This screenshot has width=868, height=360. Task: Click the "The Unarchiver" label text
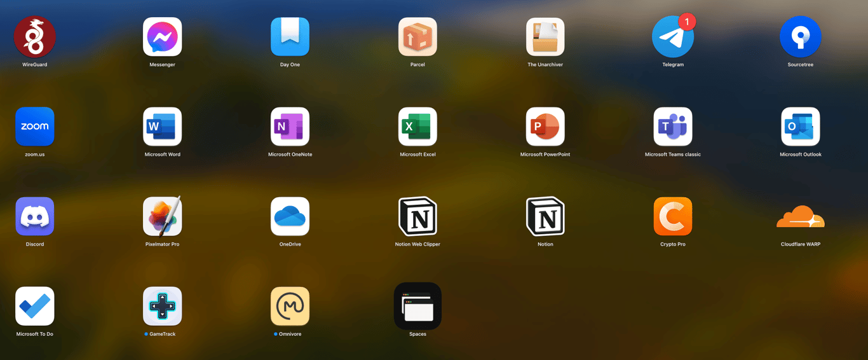[545, 65]
